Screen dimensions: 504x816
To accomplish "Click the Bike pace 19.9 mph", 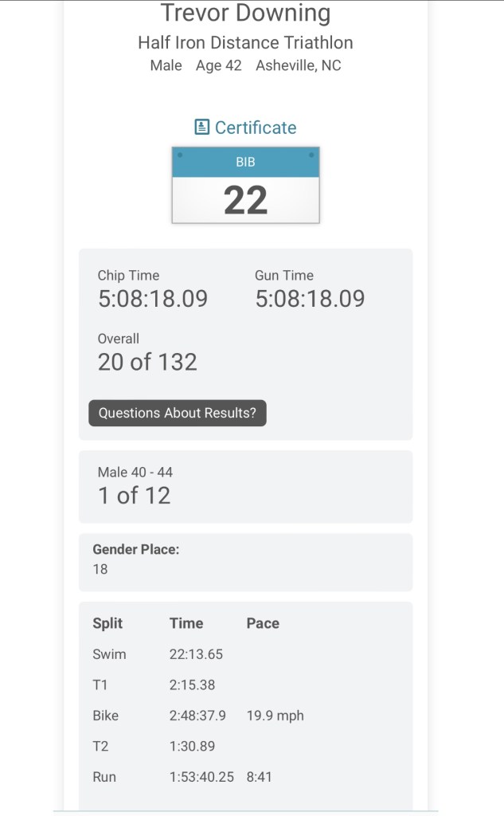I will [x=275, y=716].
